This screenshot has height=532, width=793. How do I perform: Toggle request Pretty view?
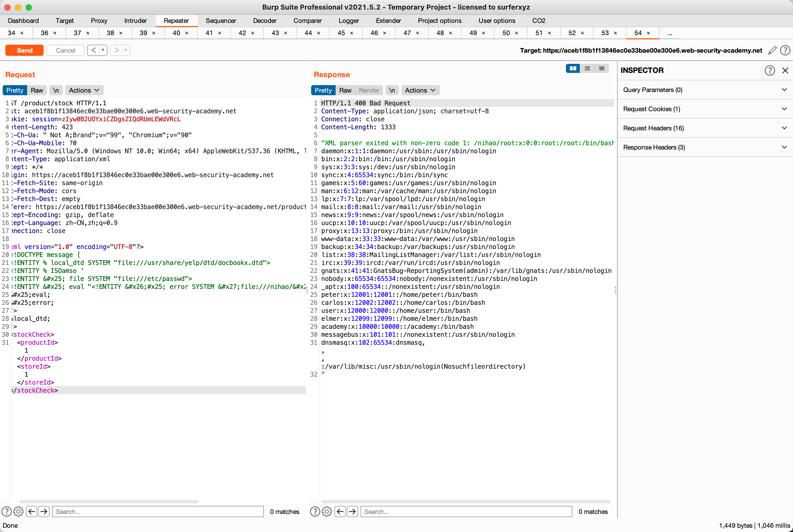(x=15, y=90)
